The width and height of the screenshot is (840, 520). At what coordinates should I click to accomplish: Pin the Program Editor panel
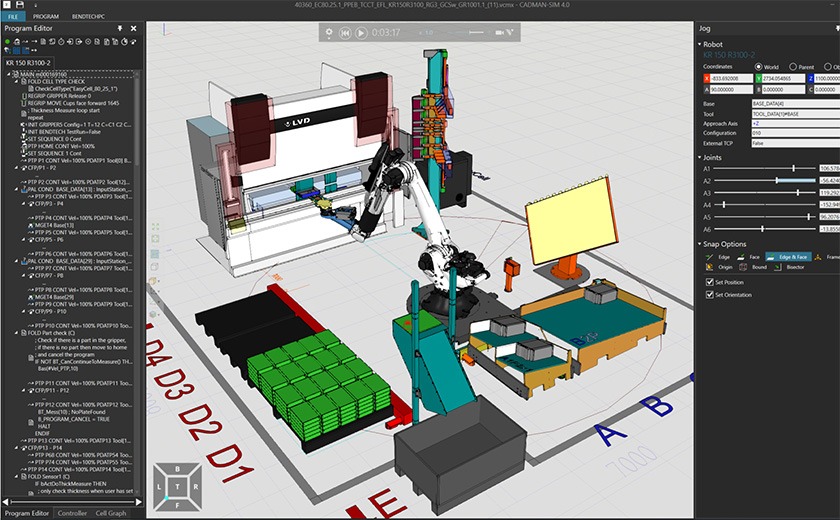click(x=122, y=28)
